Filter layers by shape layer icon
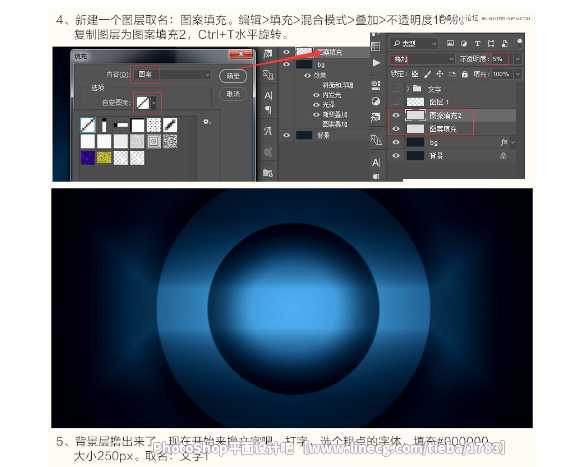 [x=491, y=43]
